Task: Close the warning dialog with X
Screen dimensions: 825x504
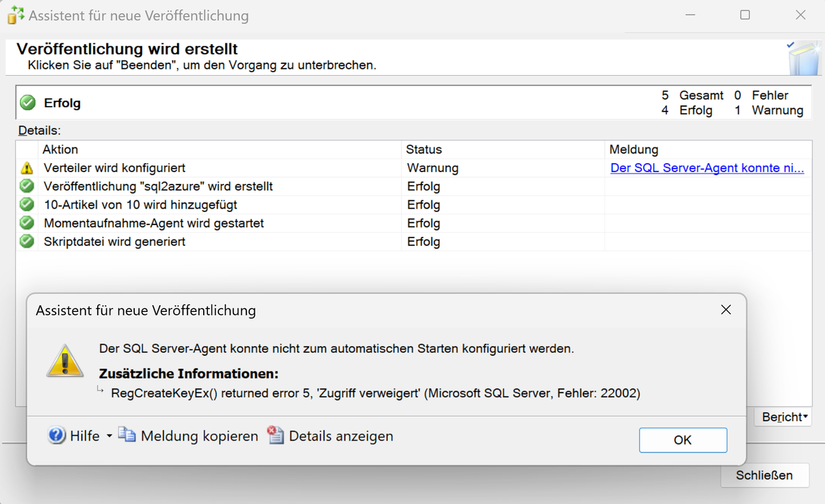Action: click(x=726, y=310)
